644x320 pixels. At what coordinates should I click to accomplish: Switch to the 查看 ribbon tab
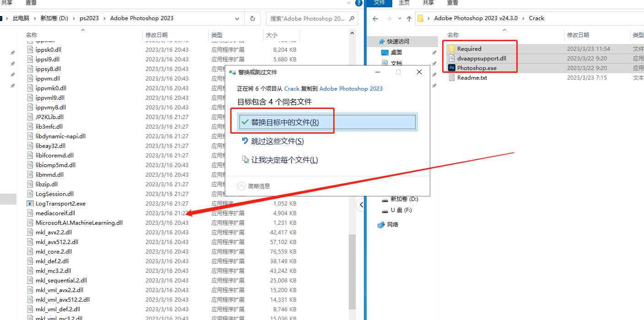[x=452, y=3]
